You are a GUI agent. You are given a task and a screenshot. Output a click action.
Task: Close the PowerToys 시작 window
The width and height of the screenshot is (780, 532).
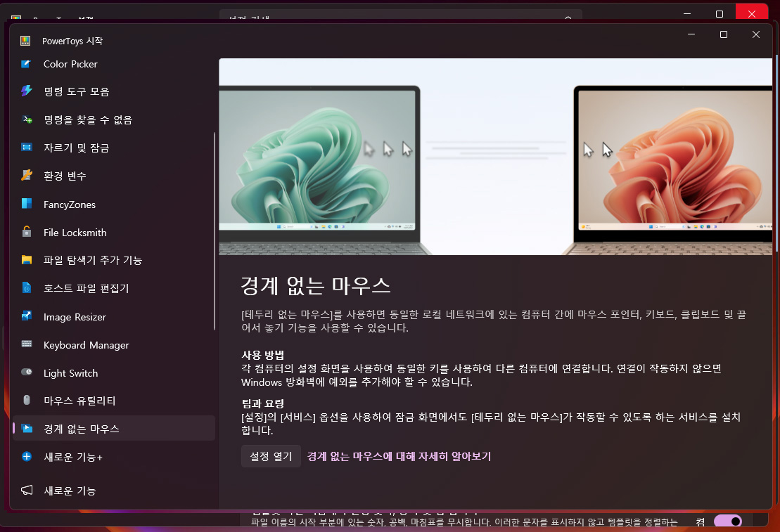(x=755, y=34)
